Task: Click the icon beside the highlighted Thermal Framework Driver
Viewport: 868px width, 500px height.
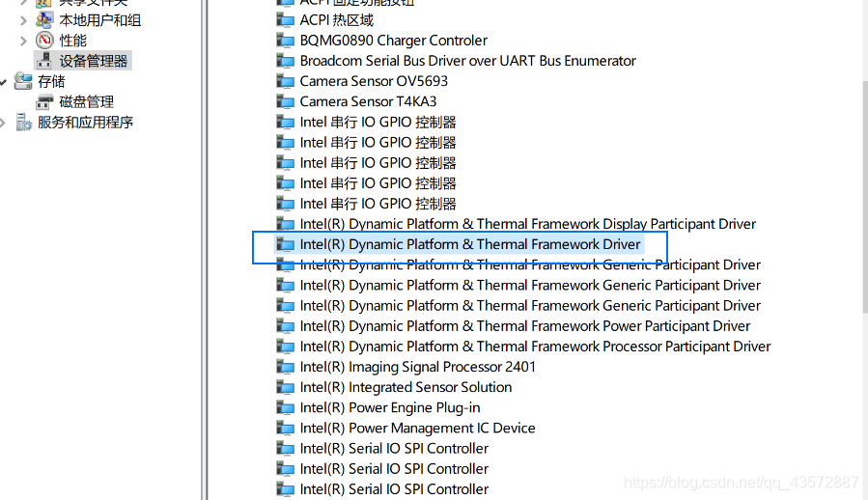Action: coord(285,245)
